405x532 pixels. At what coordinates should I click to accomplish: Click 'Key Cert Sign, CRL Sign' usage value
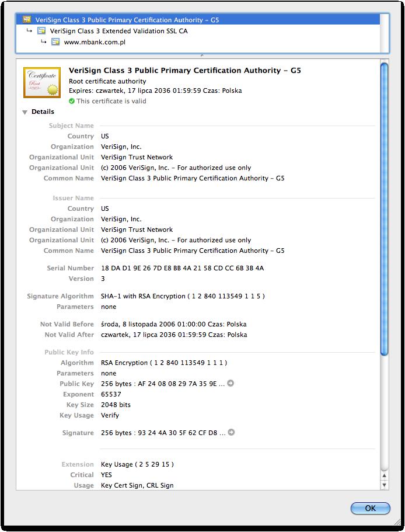tap(137, 485)
